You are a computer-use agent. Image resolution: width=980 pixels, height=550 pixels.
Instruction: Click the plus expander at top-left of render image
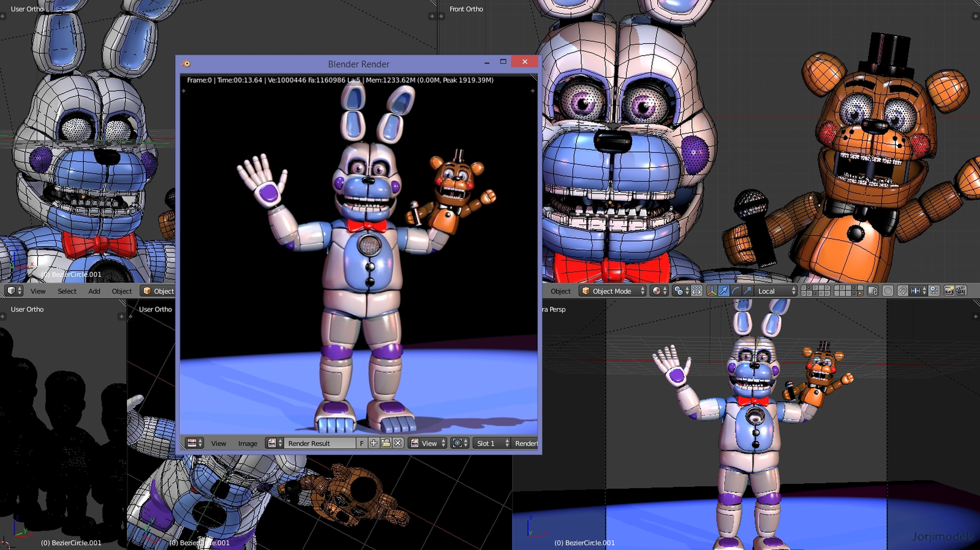[x=183, y=91]
